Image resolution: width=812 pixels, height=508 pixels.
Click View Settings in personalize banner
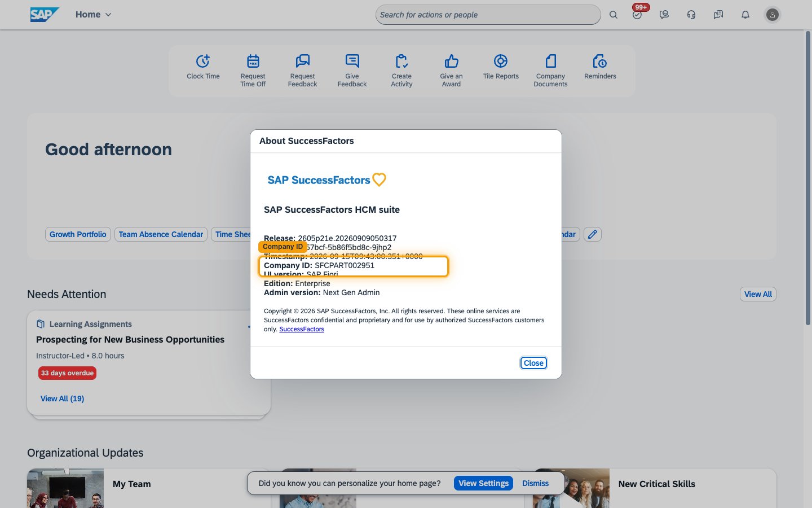point(483,483)
